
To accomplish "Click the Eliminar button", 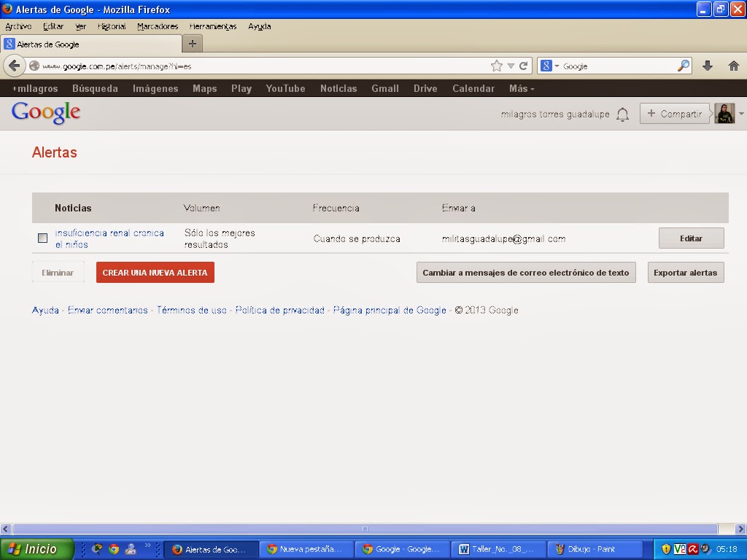I will click(x=58, y=273).
